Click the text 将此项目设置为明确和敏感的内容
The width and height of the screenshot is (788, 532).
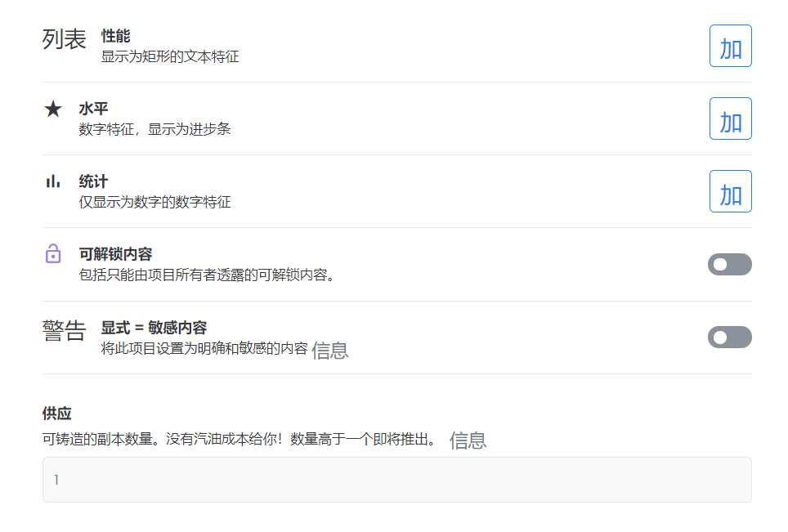coord(204,348)
